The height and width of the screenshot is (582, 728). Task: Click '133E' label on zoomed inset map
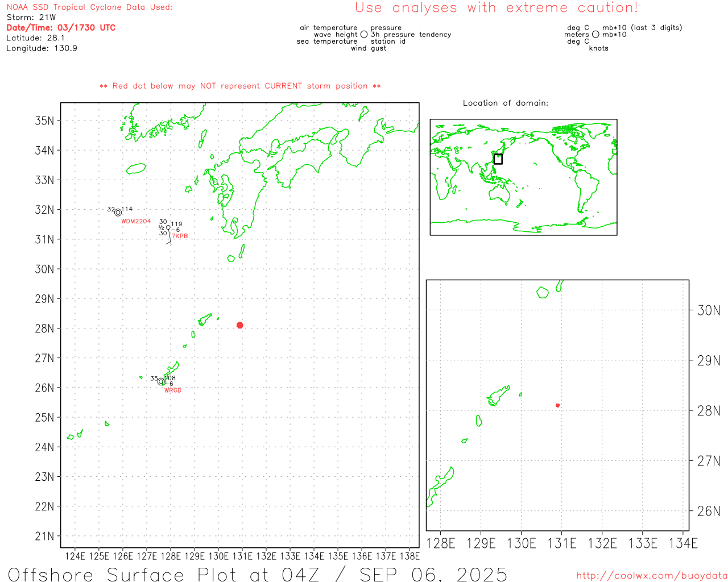click(x=643, y=543)
